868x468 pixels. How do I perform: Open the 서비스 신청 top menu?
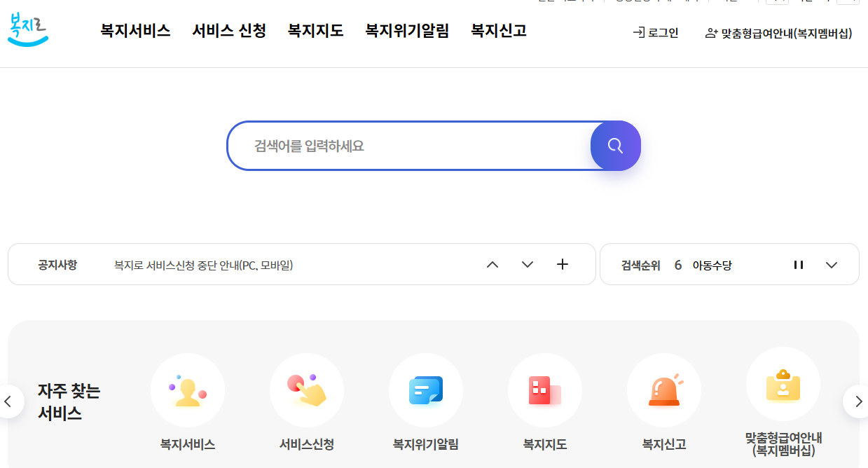coord(229,31)
